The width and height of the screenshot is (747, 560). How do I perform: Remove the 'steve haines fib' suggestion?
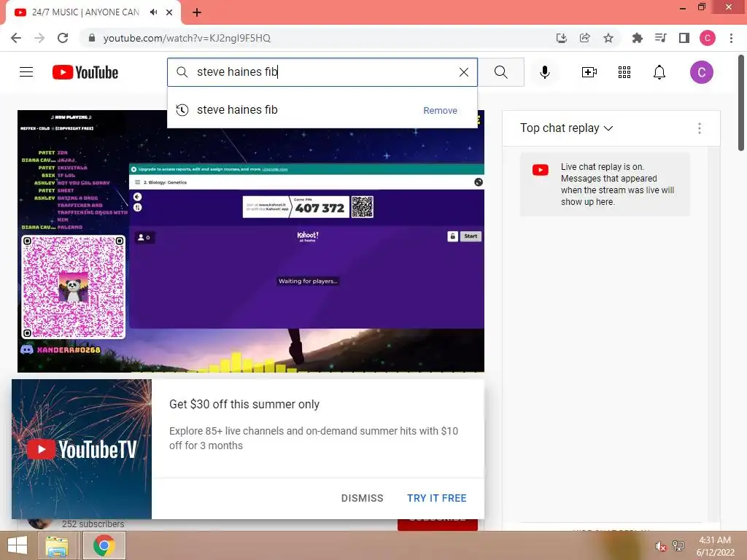click(440, 111)
